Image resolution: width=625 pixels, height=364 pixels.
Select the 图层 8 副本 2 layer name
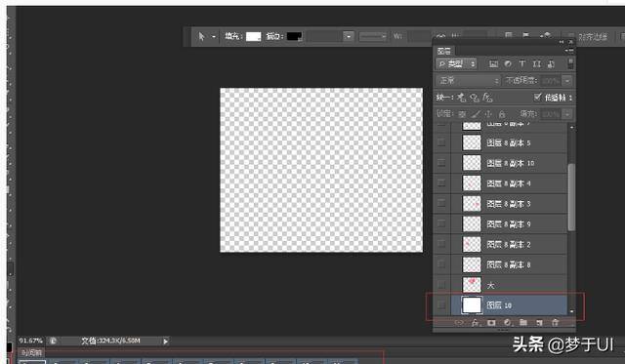tap(509, 245)
